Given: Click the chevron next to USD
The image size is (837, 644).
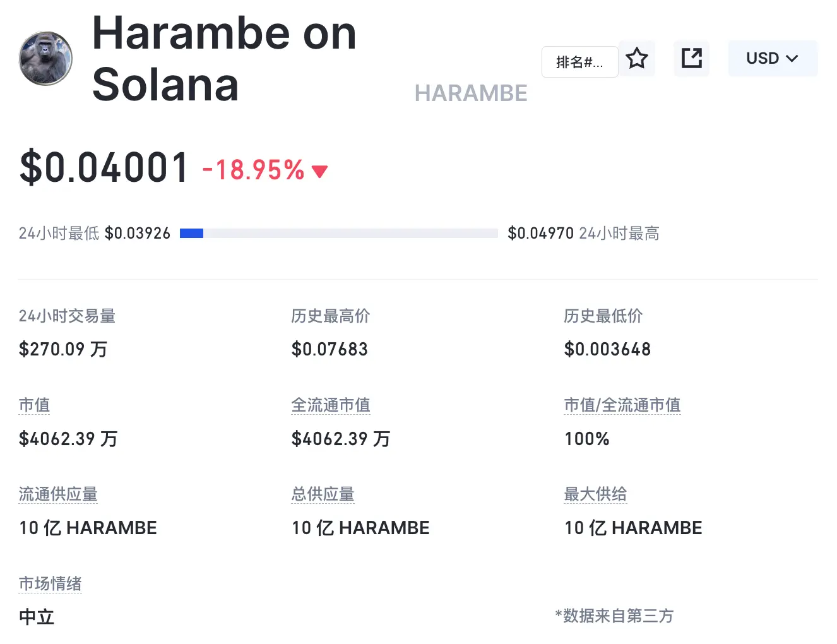Looking at the screenshot, I should point(792,59).
